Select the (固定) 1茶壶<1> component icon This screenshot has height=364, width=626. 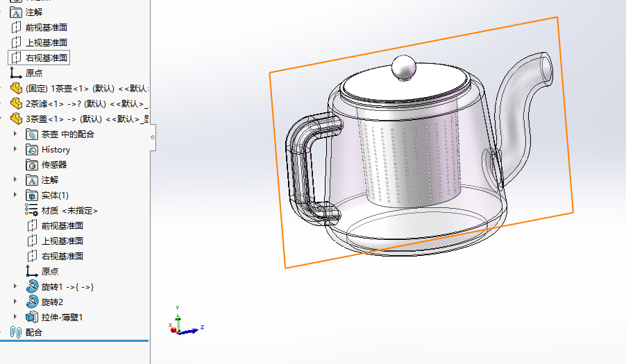(x=17, y=88)
